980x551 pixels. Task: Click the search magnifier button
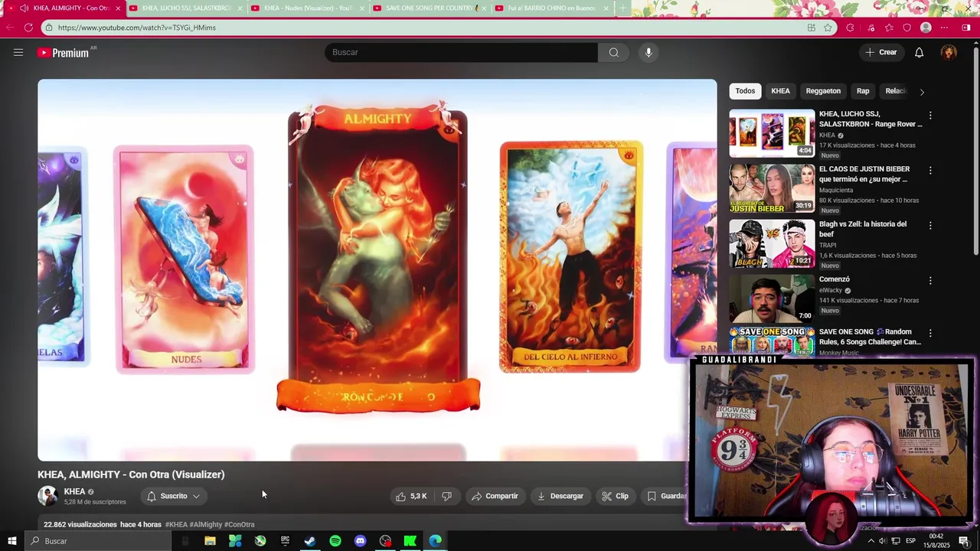tap(613, 52)
